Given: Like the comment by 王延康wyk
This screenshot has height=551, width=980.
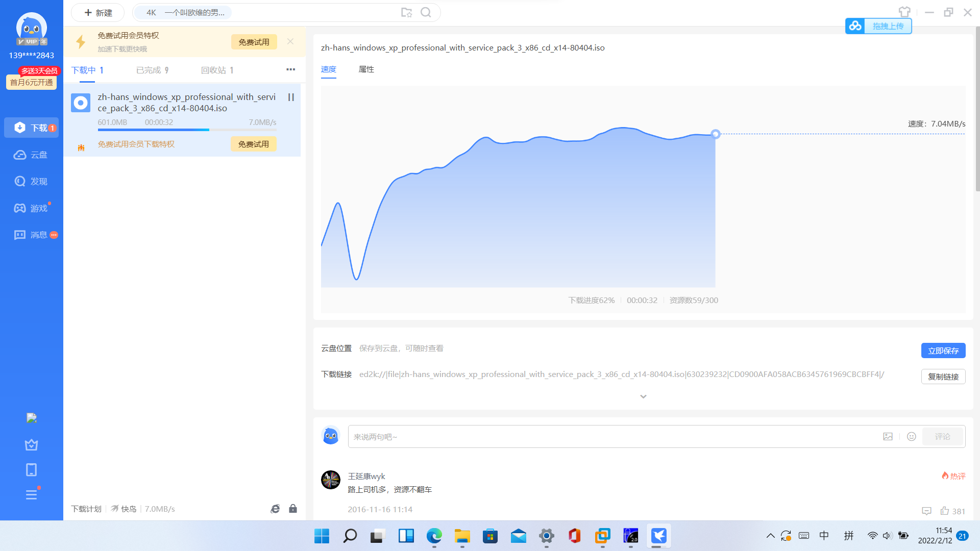Looking at the screenshot, I should pos(945,511).
